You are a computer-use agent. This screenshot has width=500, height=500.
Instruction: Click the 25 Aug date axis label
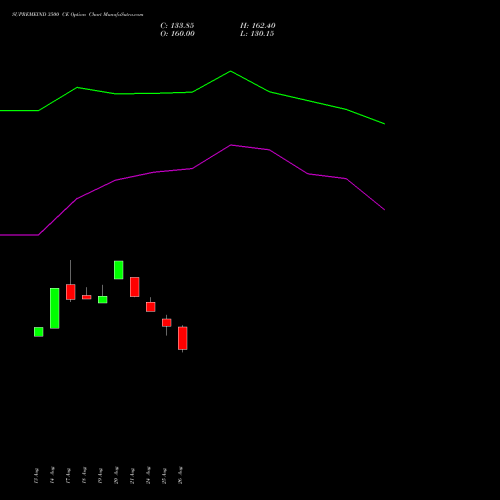(164, 476)
